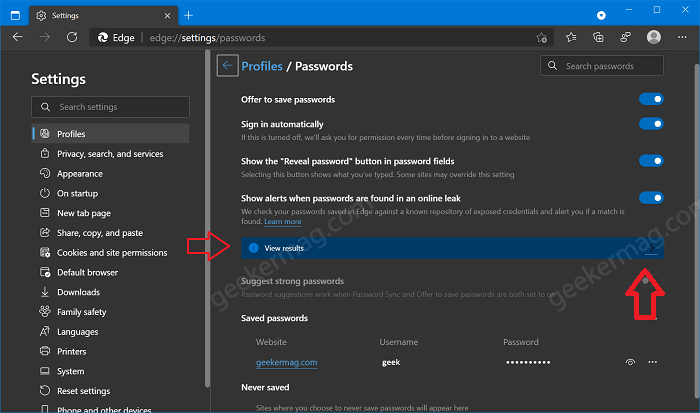Click the Saved passwords heading
Viewport: 700px width, 413px height.
[275, 318]
